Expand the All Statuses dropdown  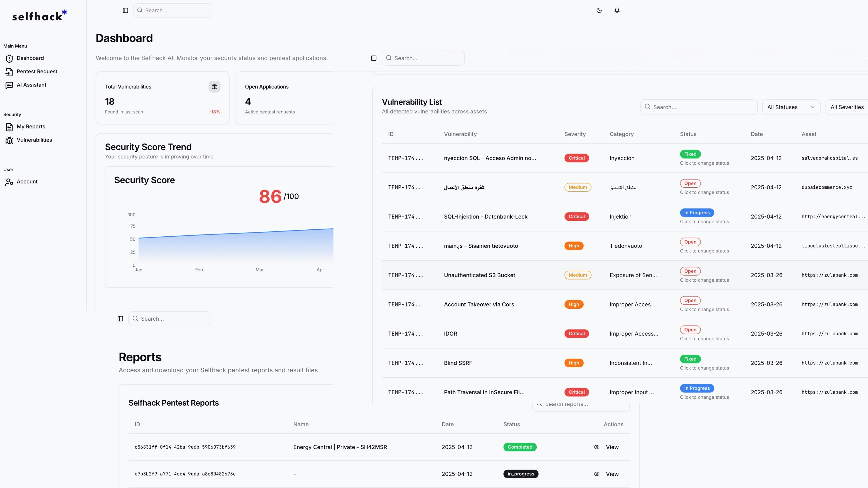tap(791, 107)
